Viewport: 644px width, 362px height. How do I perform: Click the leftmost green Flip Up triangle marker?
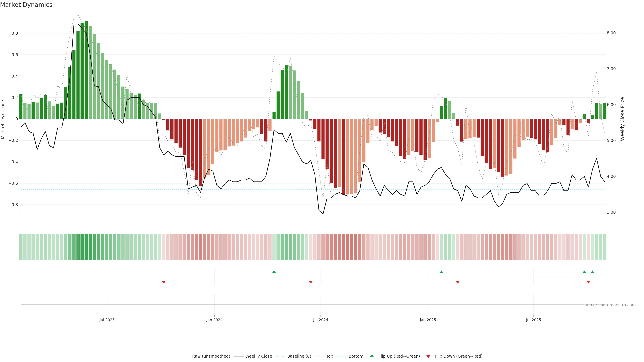(x=274, y=272)
